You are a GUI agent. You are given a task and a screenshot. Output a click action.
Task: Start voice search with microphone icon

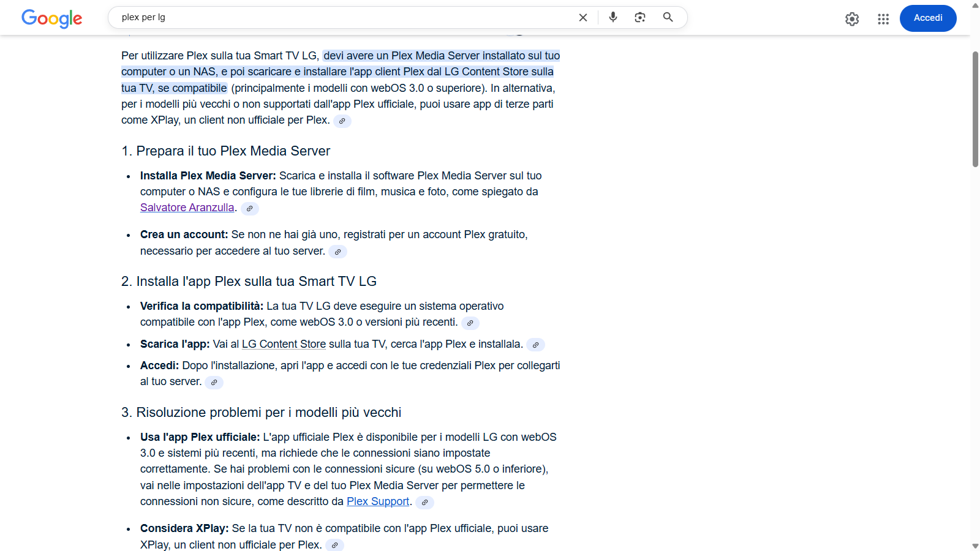point(613,17)
